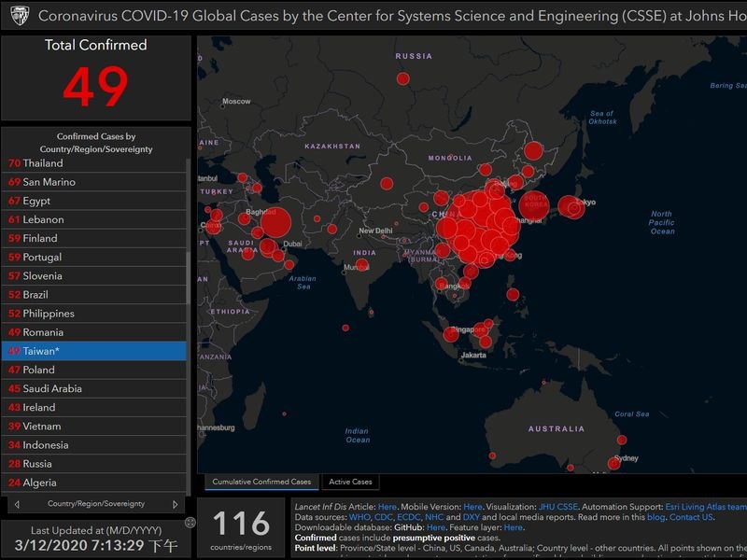This screenshot has width=747, height=560.
Task: Select Thailand in the country list
Action: [94, 163]
